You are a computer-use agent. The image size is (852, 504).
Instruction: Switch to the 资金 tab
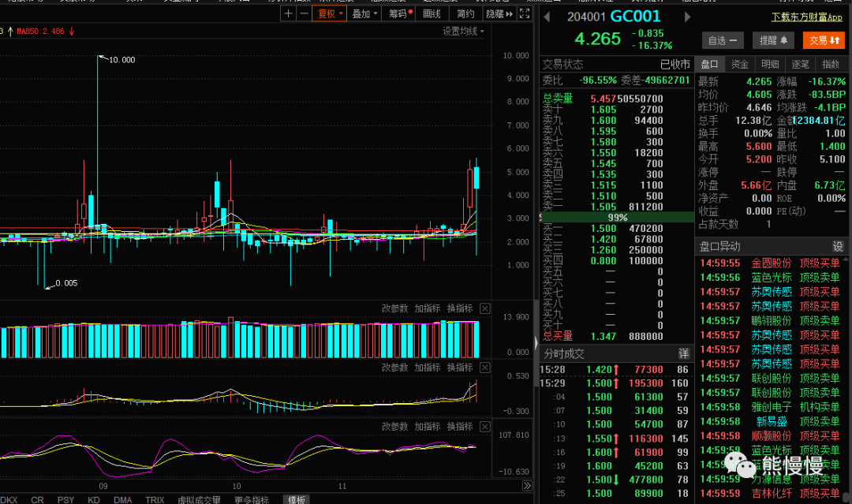pyautogui.click(x=739, y=64)
